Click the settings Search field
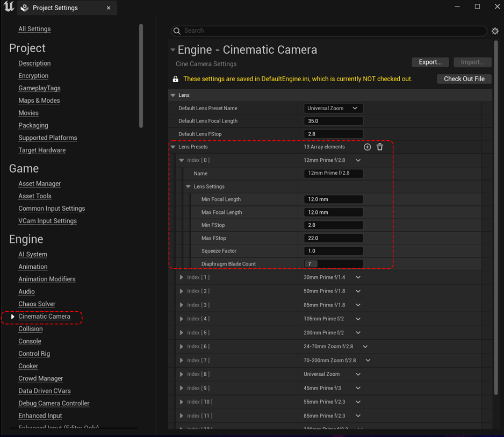Screen dimensions: 504x437 [x=329, y=31]
